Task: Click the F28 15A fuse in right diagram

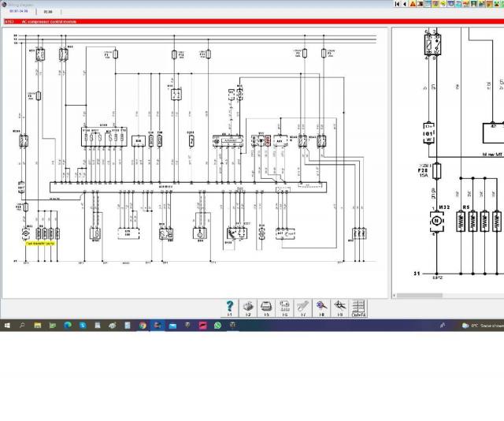Action: [x=437, y=170]
